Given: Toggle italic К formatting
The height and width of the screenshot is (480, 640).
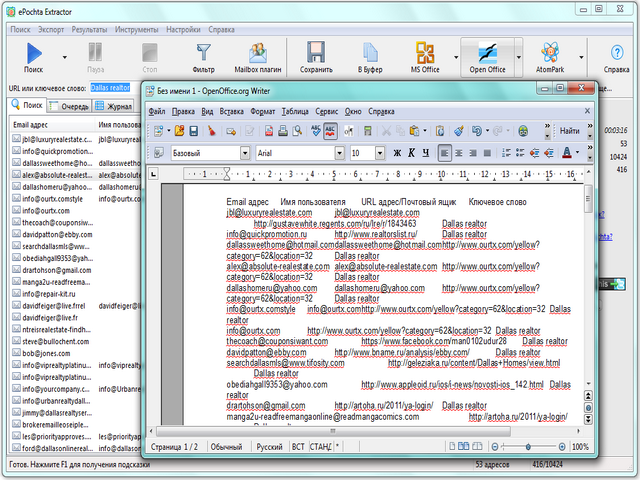Looking at the screenshot, I should pos(411,153).
